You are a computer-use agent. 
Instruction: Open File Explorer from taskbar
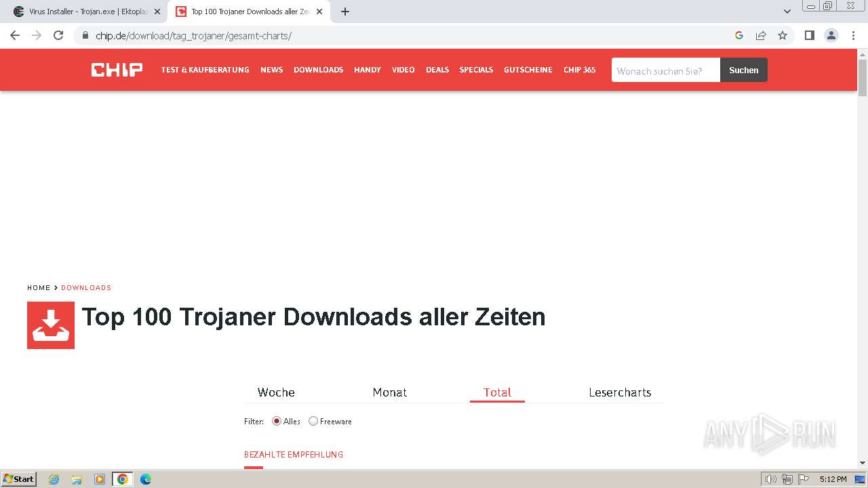coord(77,479)
